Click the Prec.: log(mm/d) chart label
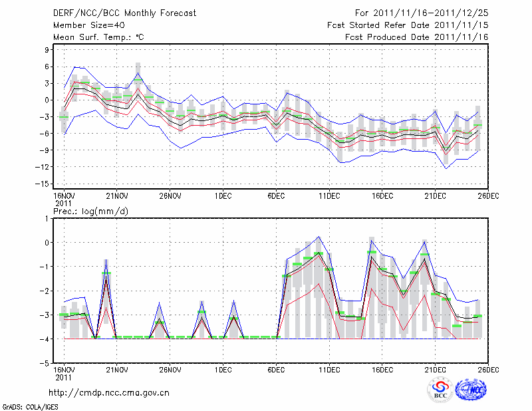This screenshot has width=532, height=411. pyautogui.click(x=91, y=211)
